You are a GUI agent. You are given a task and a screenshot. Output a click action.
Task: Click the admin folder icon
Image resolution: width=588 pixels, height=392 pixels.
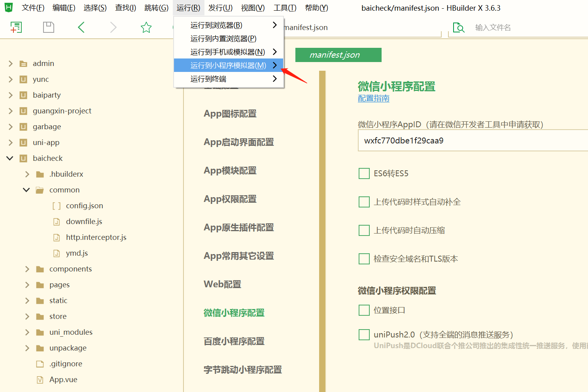click(23, 64)
